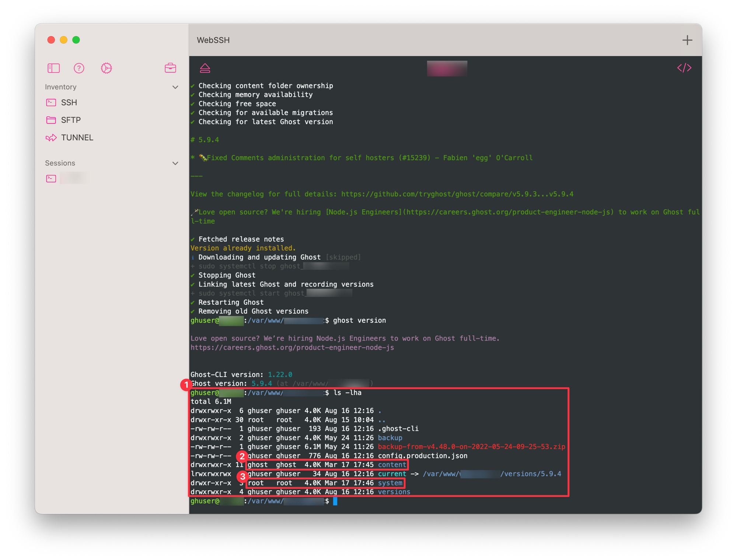Click the SSH terminal icon

[51, 102]
